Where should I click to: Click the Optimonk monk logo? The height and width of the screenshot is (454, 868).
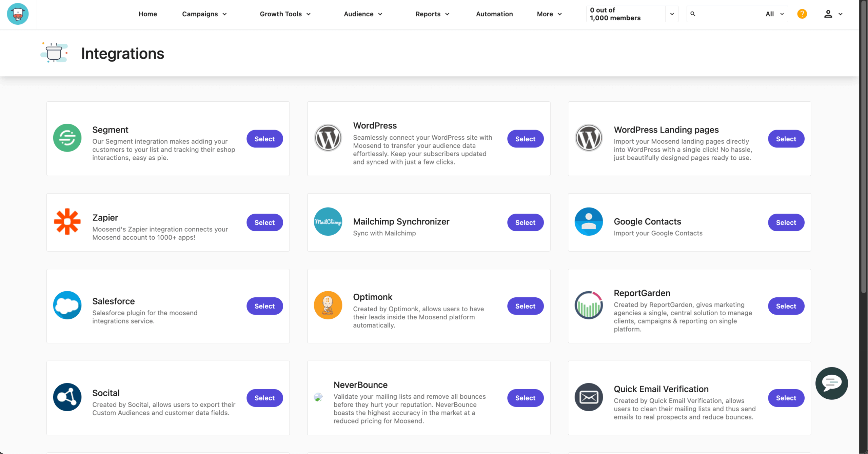click(x=328, y=305)
